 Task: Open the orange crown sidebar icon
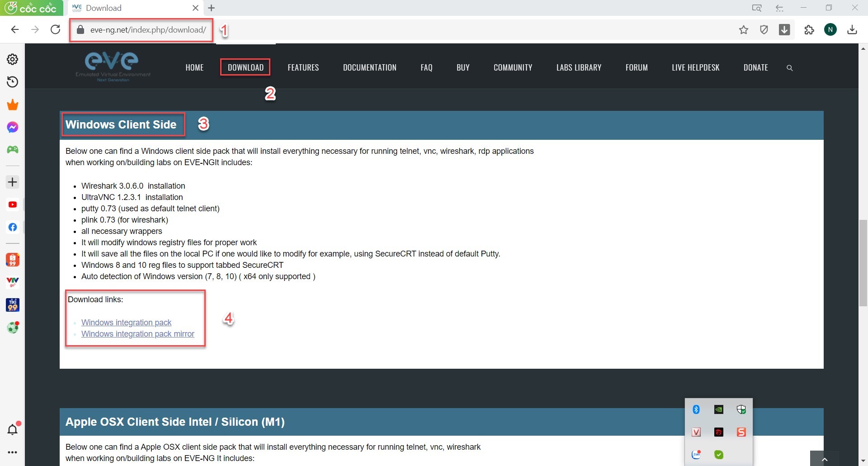[13, 105]
